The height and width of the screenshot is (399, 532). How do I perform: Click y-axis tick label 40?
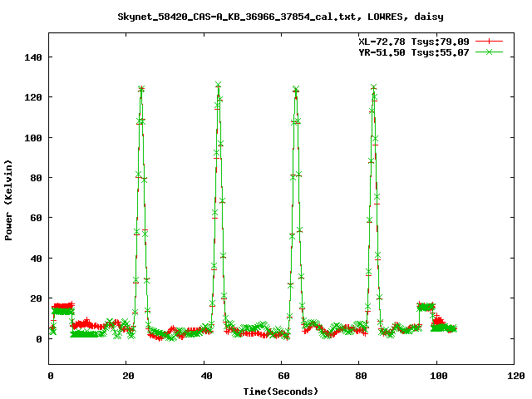(37, 259)
